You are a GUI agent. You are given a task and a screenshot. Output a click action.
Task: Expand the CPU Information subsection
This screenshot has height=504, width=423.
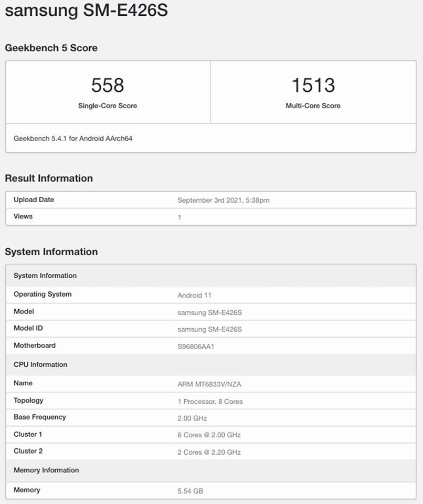[40, 364]
